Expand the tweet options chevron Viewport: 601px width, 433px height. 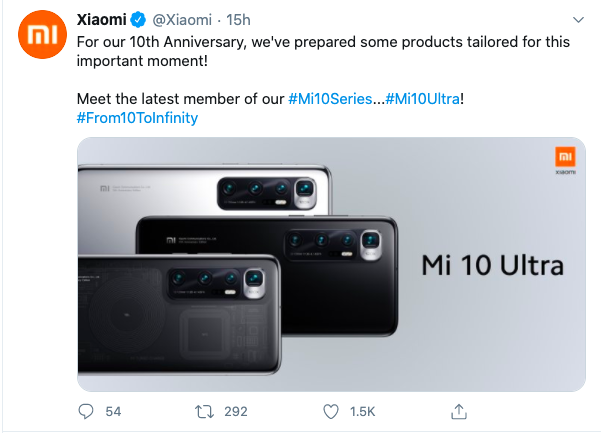577,19
